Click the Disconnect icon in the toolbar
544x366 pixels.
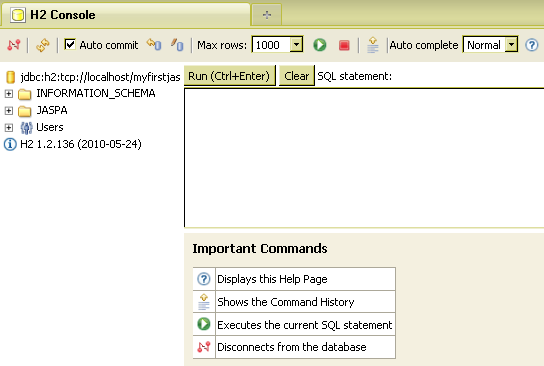(14, 45)
